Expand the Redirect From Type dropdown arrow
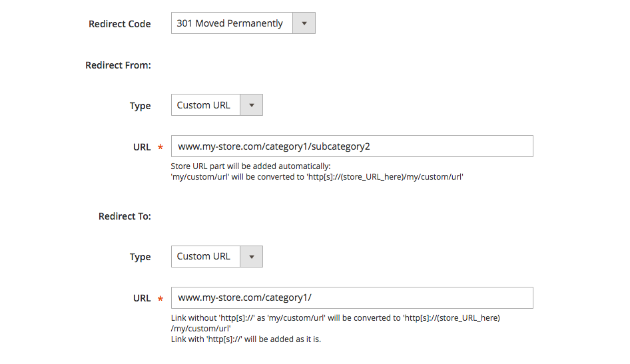630x364 pixels. (252, 105)
